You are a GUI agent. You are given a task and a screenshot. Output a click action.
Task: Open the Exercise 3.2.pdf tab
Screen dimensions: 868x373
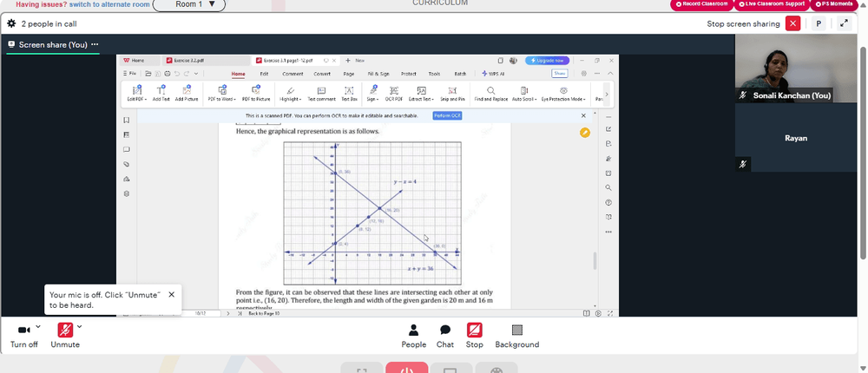[x=188, y=61]
